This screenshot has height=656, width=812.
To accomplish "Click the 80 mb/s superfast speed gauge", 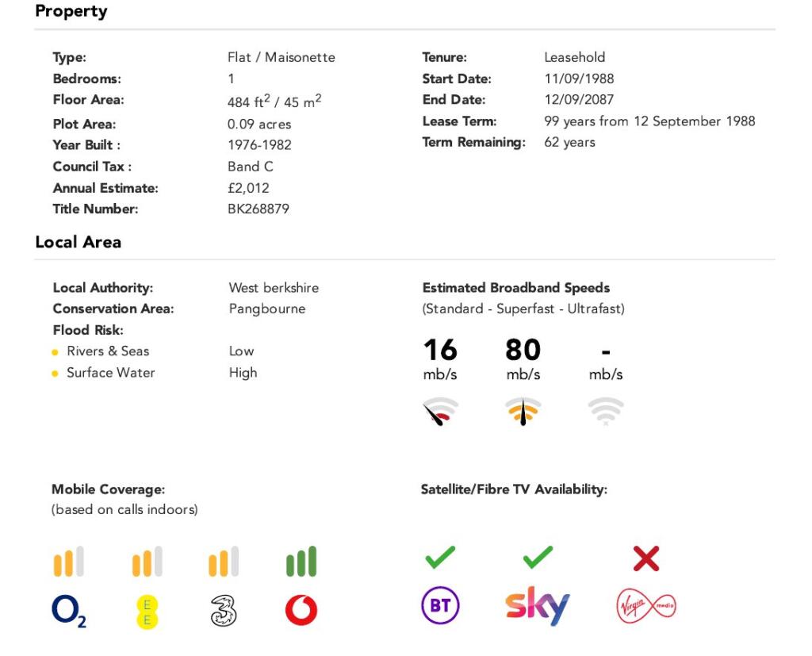I will (x=523, y=411).
